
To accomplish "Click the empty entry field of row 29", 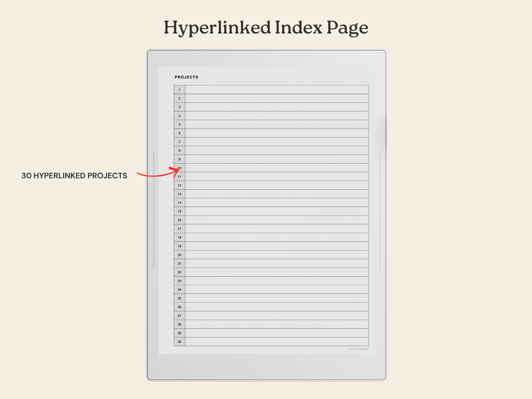I will 277,333.
